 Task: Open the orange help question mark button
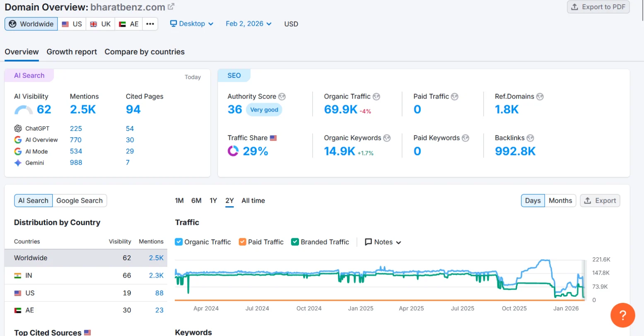pyautogui.click(x=622, y=315)
